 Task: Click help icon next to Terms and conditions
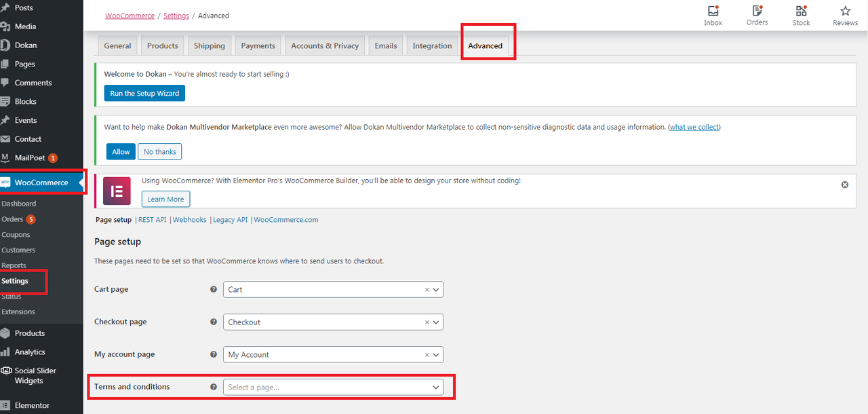click(x=214, y=387)
